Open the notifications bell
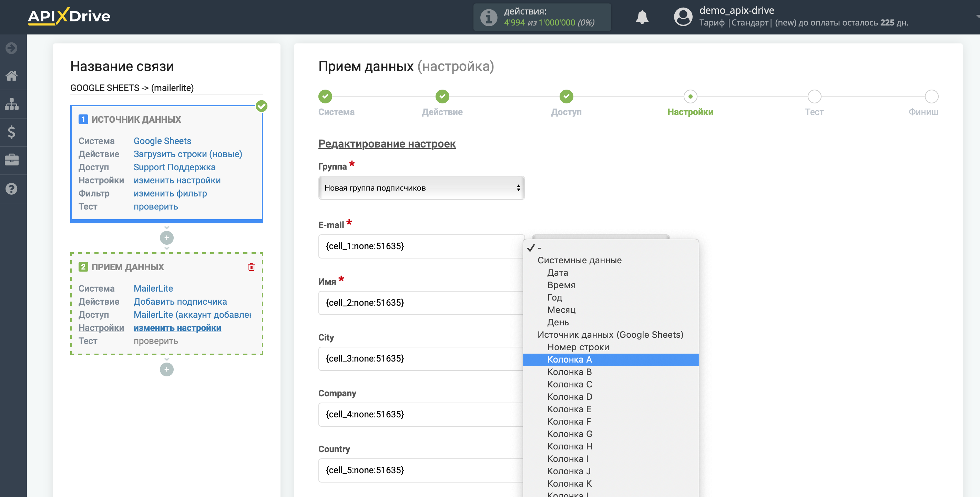 642,17
